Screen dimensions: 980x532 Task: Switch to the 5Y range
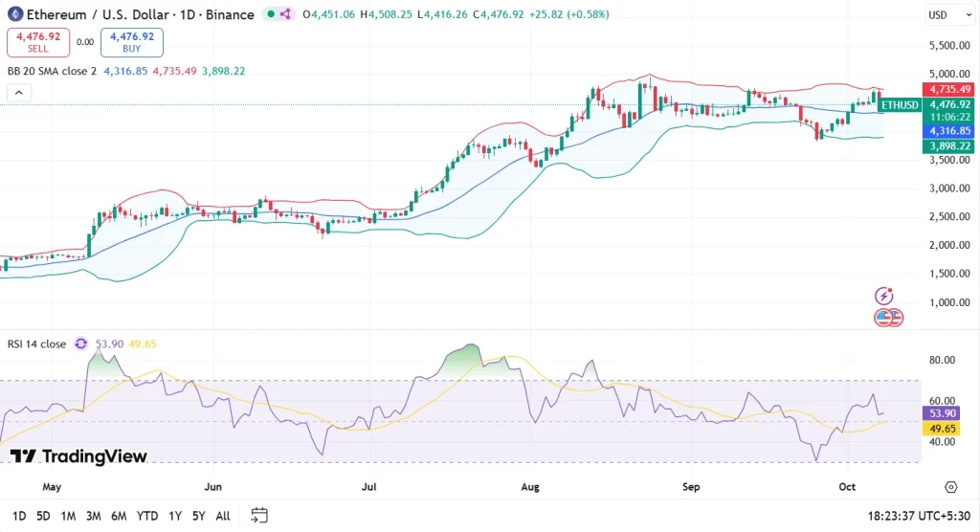pos(198,516)
